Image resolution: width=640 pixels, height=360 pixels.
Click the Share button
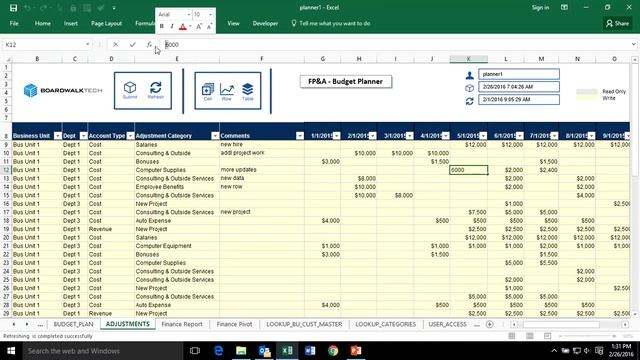[x=617, y=23]
